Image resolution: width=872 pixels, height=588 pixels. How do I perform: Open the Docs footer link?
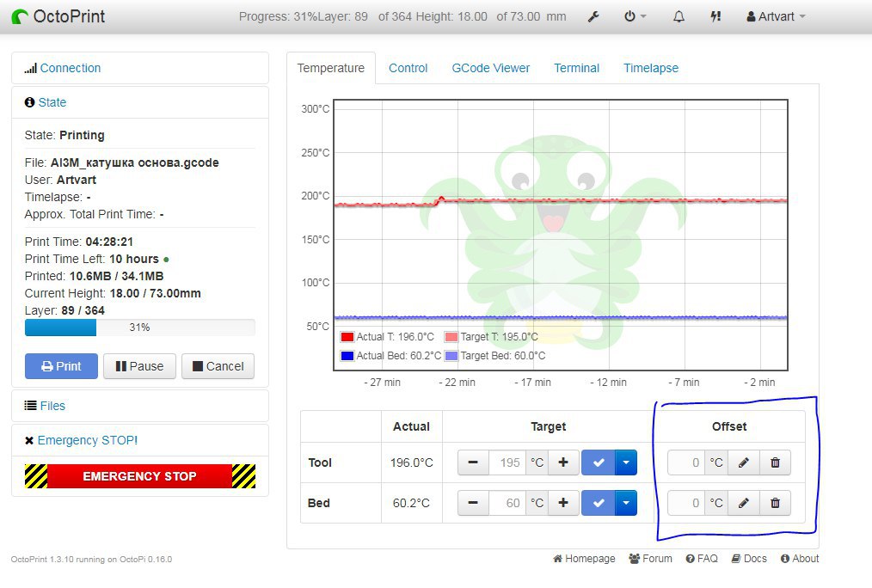coord(748,559)
